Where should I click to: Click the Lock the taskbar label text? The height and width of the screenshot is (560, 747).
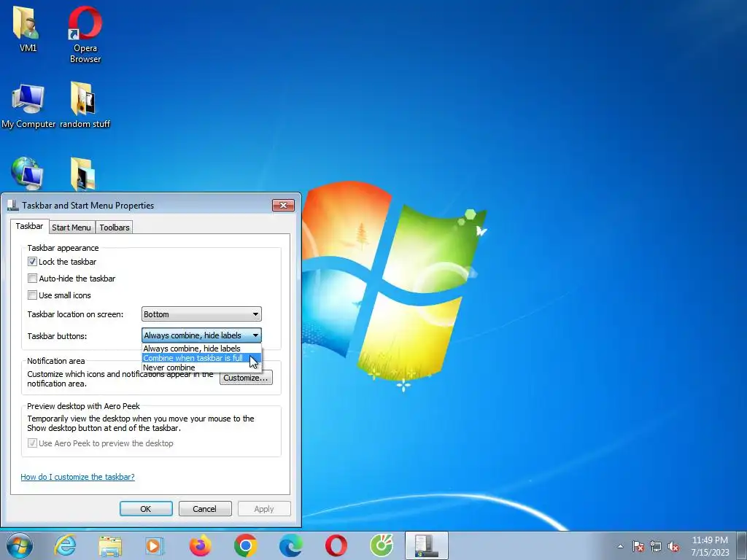point(68,262)
